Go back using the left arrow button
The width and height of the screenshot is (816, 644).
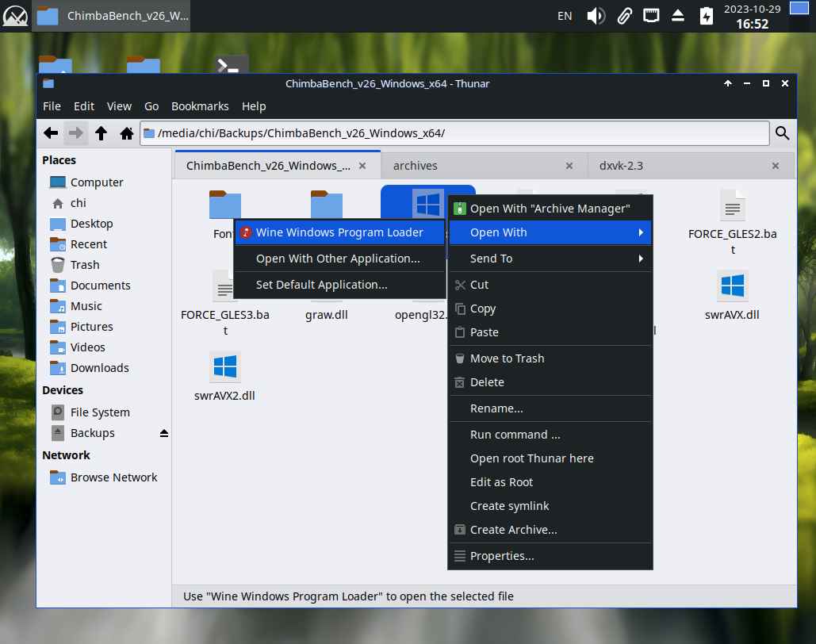tap(51, 133)
